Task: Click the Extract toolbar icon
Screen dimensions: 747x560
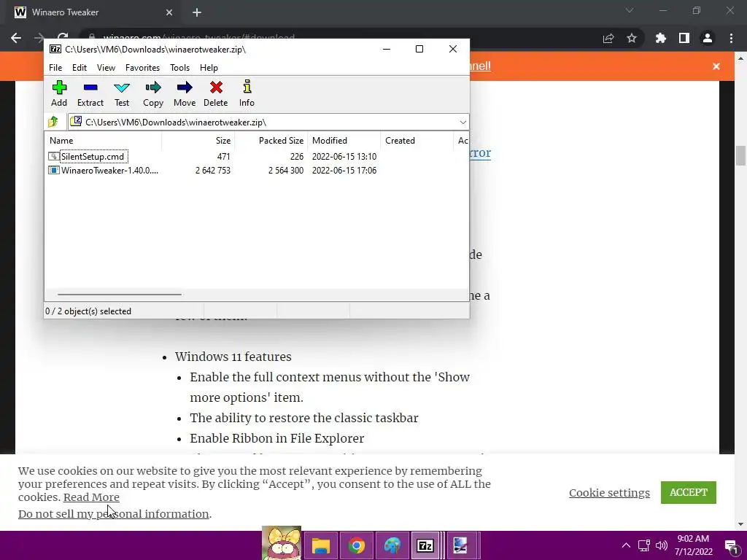Action: click(x=90, y=93)
